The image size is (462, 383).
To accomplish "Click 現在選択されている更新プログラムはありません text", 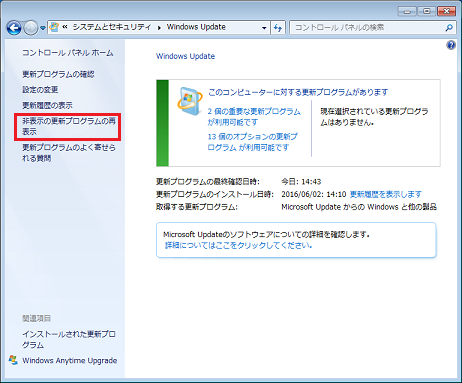I will coord(374,117).
